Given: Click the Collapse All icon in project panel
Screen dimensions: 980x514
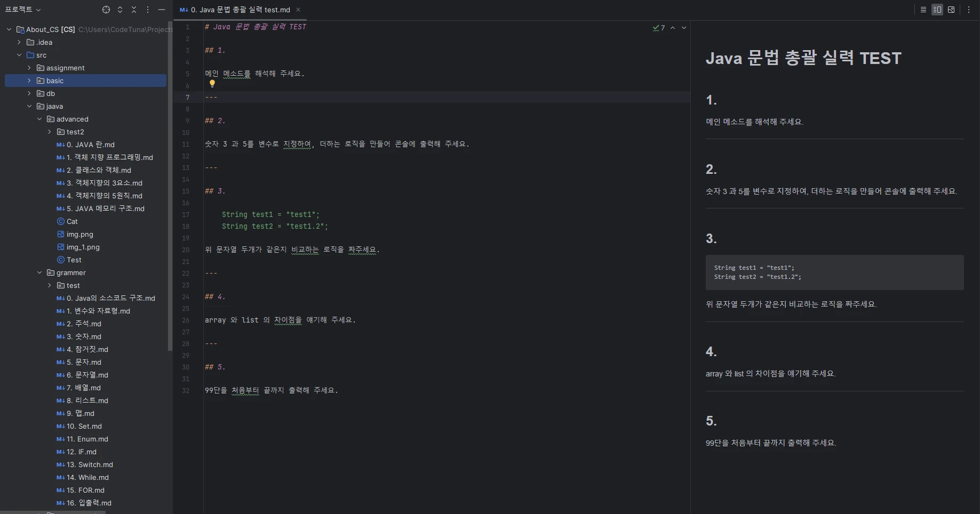Looking at the screenshot, I should click(134, 10).
